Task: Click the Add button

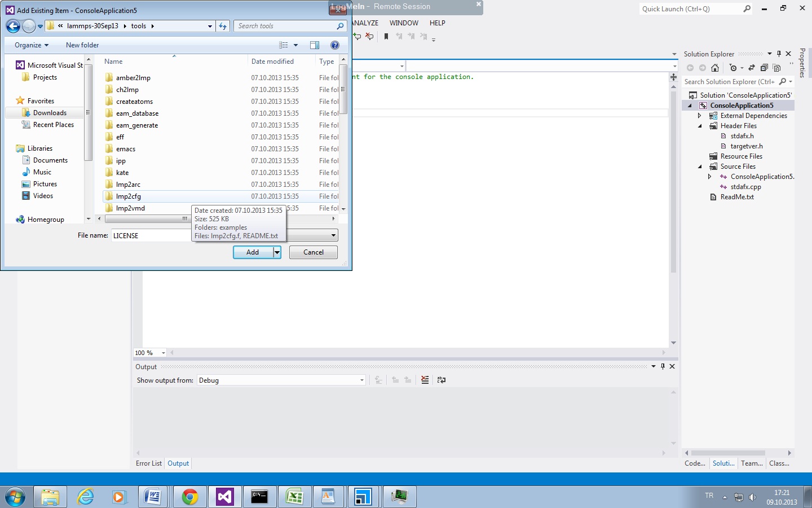Action: coord(253,252)
